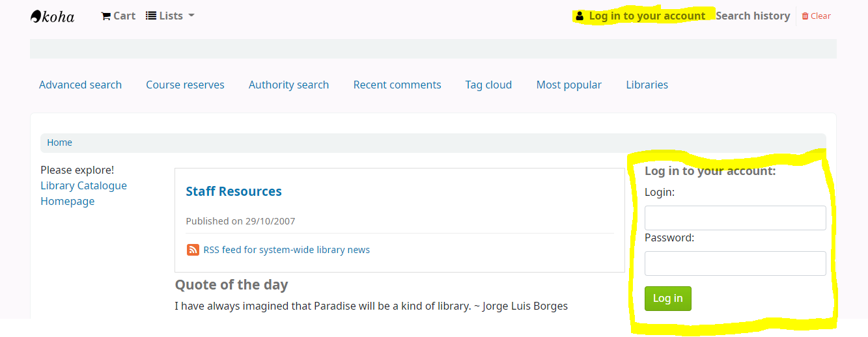This screenshot has height=337, width=868.
Task: Click the orange RSS feed icon
Action: 193,250
